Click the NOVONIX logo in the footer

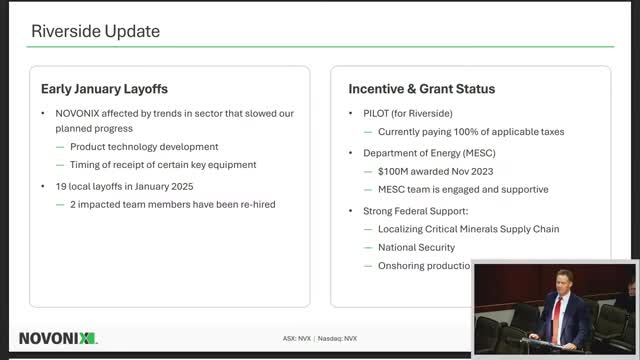pyautogui.click(x=58, y=338)
